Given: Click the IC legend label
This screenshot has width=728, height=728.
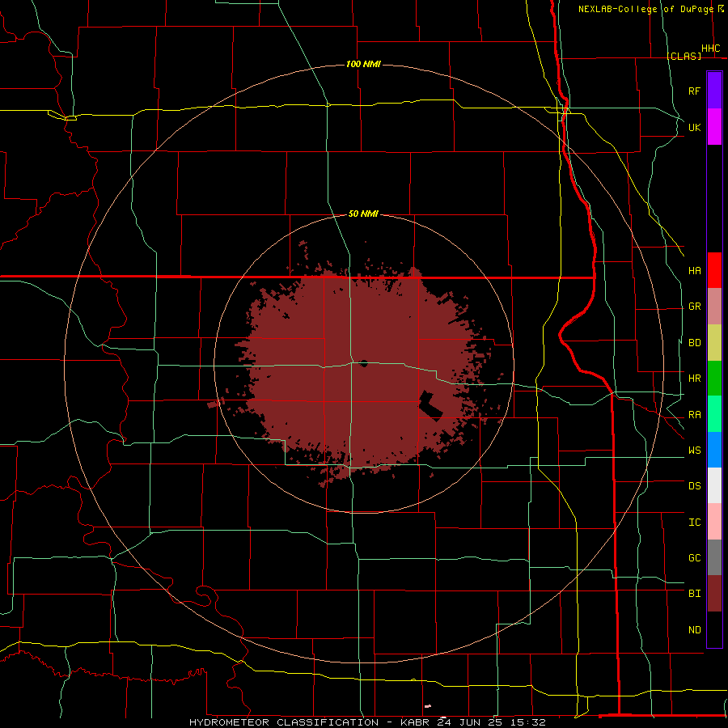Looking at the screenshot, I should point(695,523).
